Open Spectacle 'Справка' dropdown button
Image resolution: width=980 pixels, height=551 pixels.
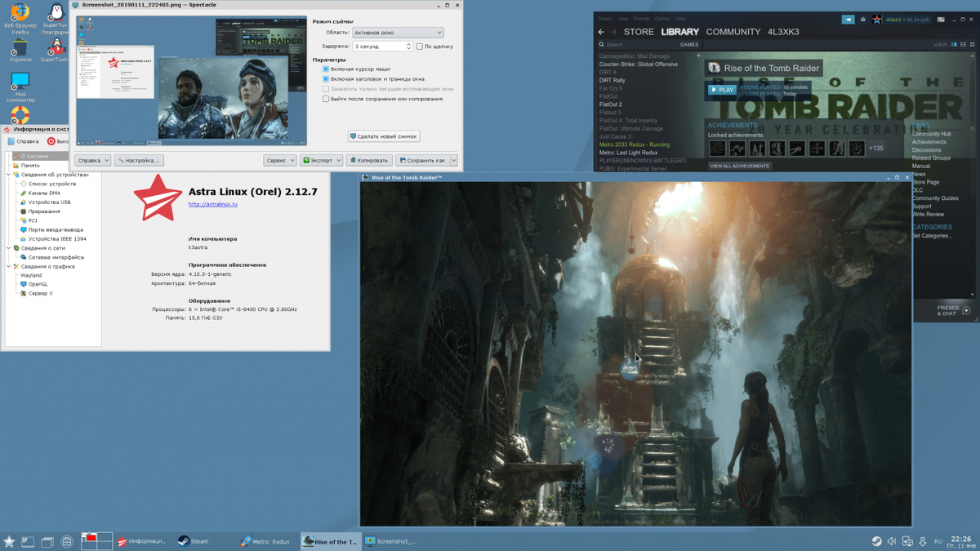pyautogui.click(x=92, y=160)
